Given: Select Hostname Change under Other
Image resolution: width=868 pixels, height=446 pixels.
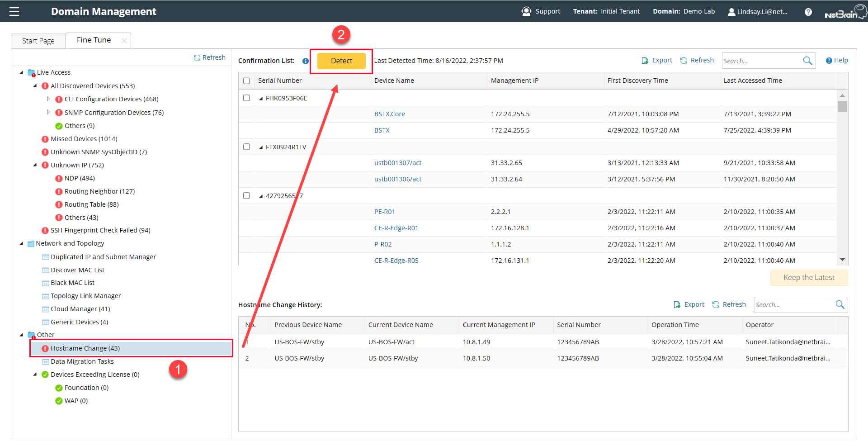Looking at the screenshot, I should click(85, 348).
